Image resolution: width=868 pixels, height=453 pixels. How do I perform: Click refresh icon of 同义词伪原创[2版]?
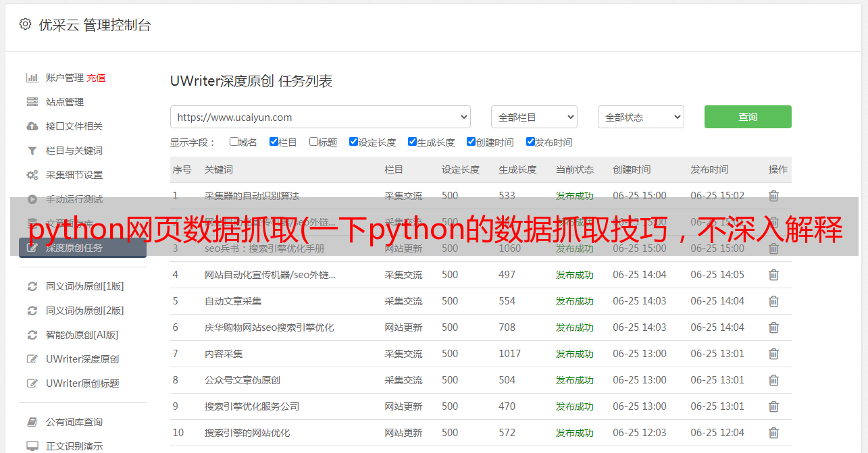coord(32,311)
